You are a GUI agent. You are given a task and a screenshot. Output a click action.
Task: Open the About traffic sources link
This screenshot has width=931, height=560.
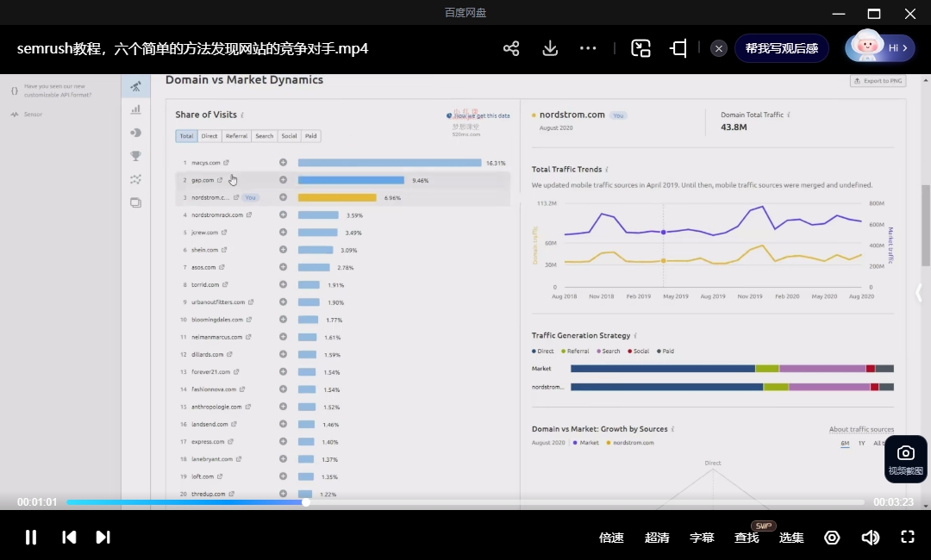861,429
